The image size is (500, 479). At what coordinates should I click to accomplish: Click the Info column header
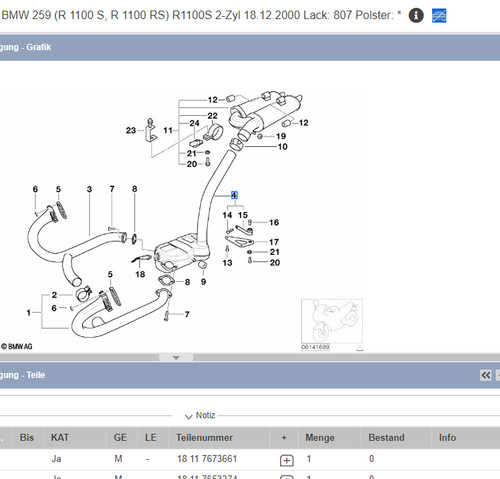point(447,438)
